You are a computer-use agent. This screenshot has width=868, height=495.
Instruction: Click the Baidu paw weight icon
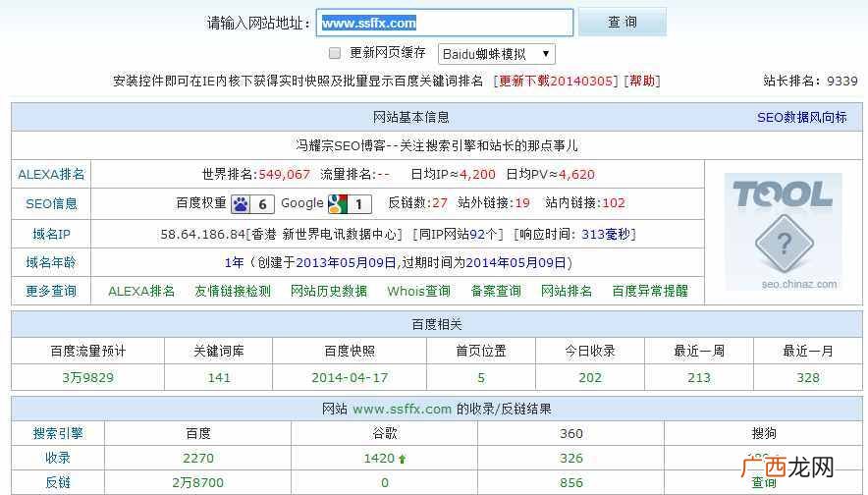point(252,203)
